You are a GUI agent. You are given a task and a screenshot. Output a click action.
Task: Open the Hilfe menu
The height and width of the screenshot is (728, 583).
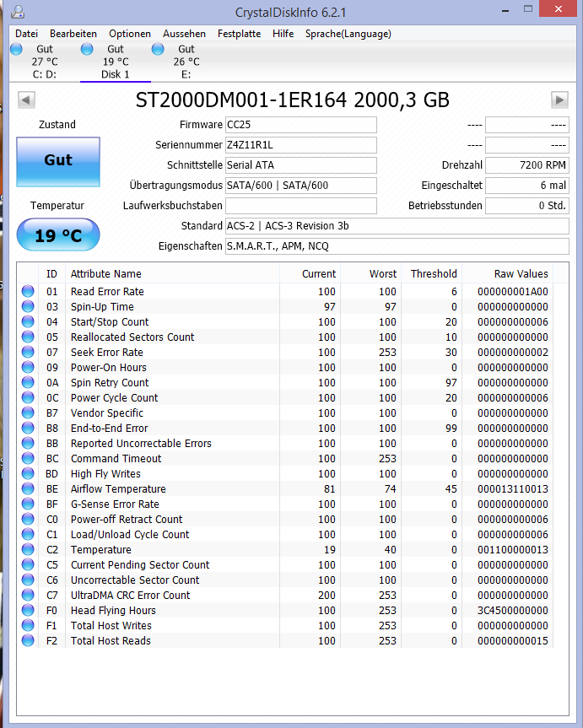[283, 34]
